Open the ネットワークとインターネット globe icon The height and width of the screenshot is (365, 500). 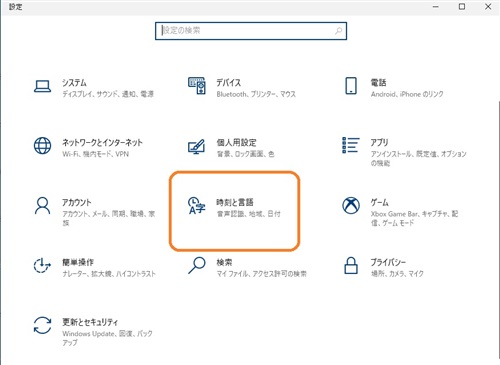click(x=42, y=146)
